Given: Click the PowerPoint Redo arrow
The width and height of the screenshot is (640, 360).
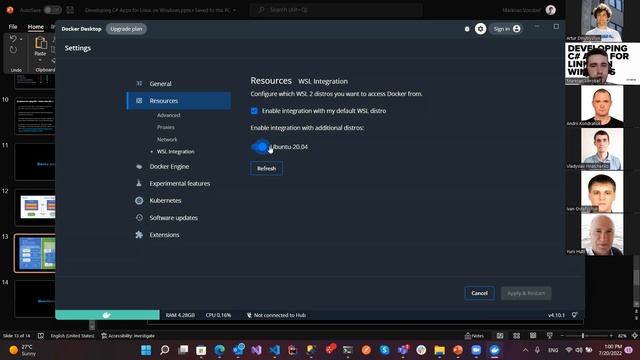Looking at the screenshot, I should pos(13,50).
